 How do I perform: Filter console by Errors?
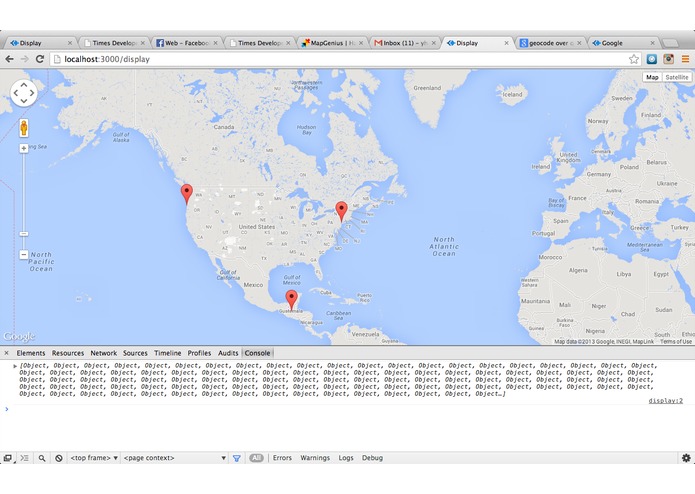point(282,458)
